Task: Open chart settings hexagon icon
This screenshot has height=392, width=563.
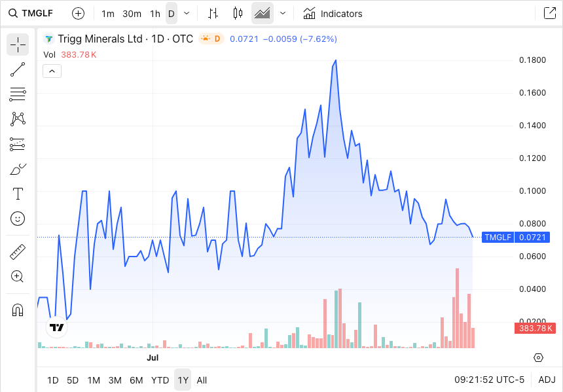Action: coord(538,357)
